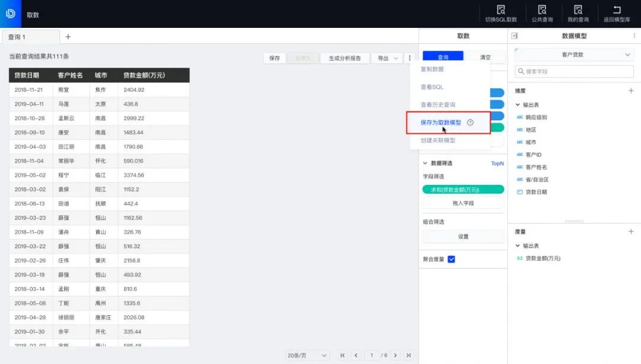The width and height of the screenshot is (641, 364).
Task: Add a new query tab with plus icon
Action: click(x=68, y=37)
